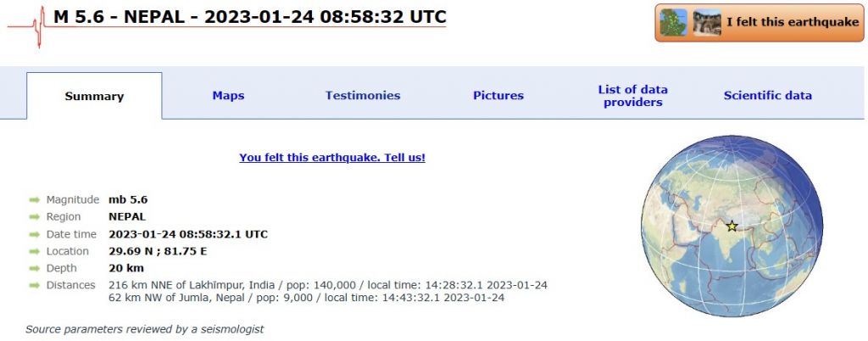Click the building photo icon in felt button

tap(707, 22)
